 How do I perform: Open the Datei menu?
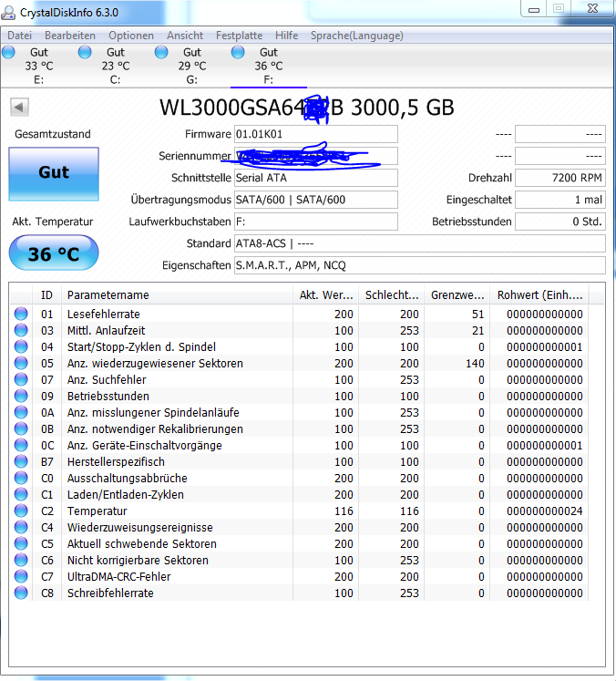[x=19, y=36]
